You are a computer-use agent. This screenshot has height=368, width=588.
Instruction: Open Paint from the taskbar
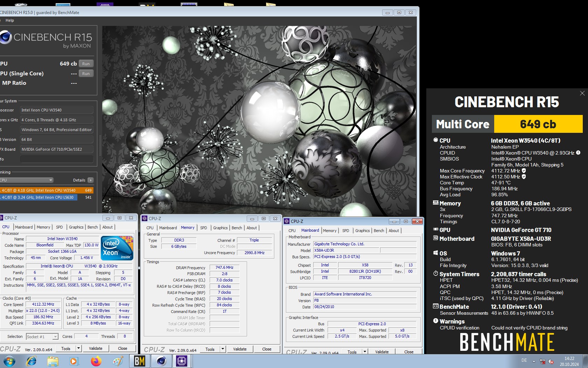[x=118, y=361]
